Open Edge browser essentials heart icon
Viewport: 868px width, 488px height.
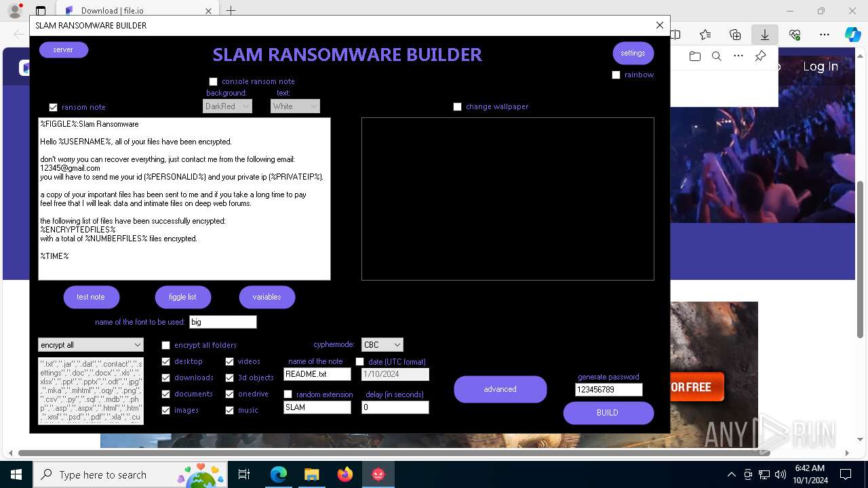click(795, 35)
